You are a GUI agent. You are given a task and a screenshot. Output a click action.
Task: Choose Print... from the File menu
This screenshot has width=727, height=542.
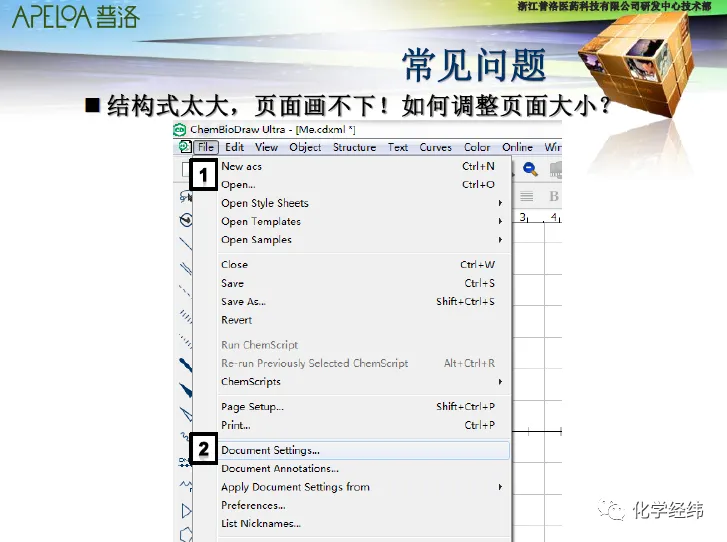click(364, 425)
